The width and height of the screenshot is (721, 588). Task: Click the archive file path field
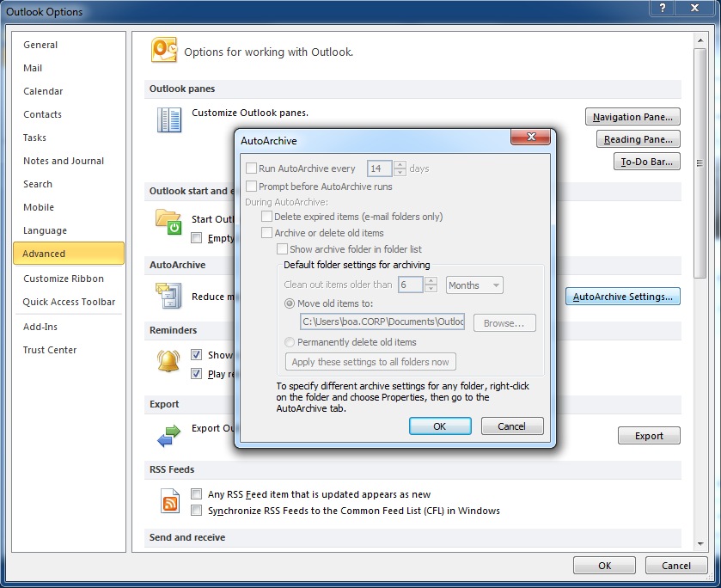pyautogui.click(x=382, y=322)
